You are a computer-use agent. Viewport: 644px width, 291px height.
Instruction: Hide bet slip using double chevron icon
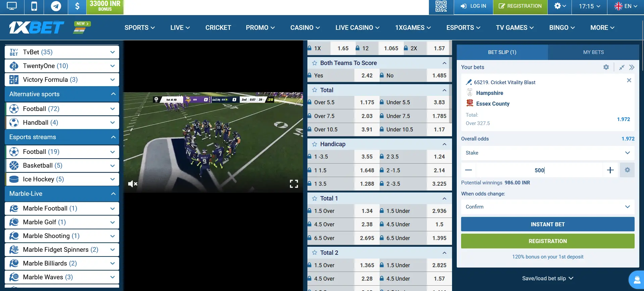pyautogui.click(x=632, y=67)
